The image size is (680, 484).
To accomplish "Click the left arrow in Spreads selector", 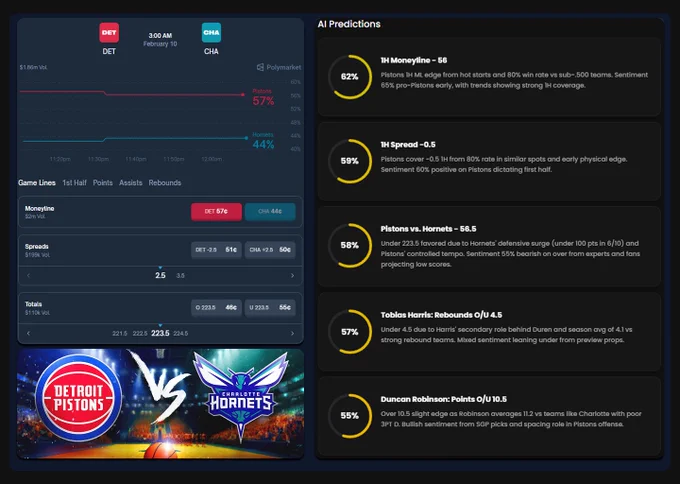I will tap(29, 275).
